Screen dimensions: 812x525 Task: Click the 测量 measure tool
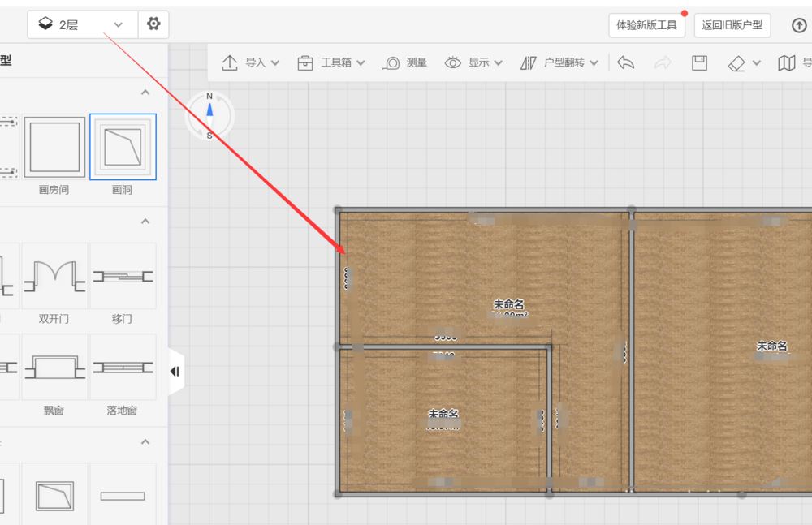click(404, 62)
